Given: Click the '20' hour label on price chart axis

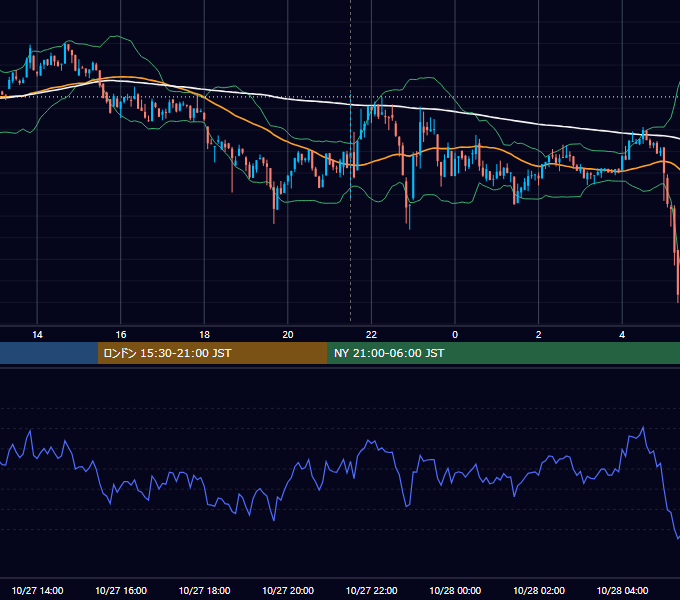Looking at the screenshot, I should (288, 335).
